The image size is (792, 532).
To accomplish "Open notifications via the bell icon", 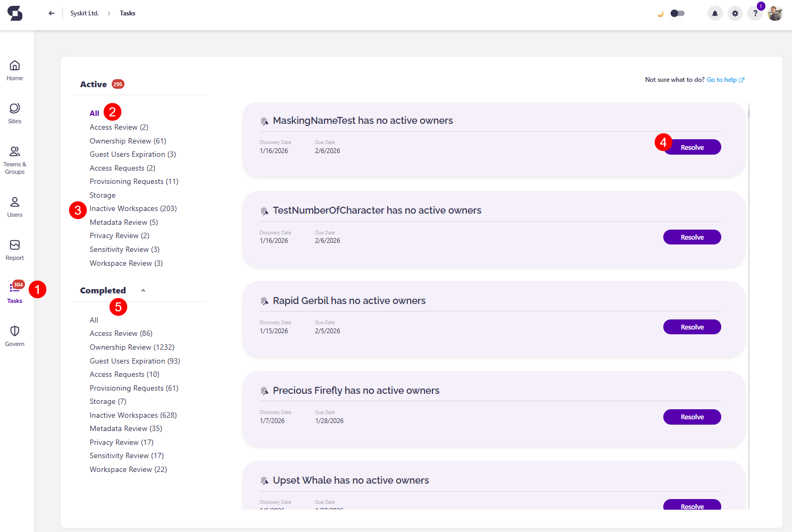I will point(714,13).
